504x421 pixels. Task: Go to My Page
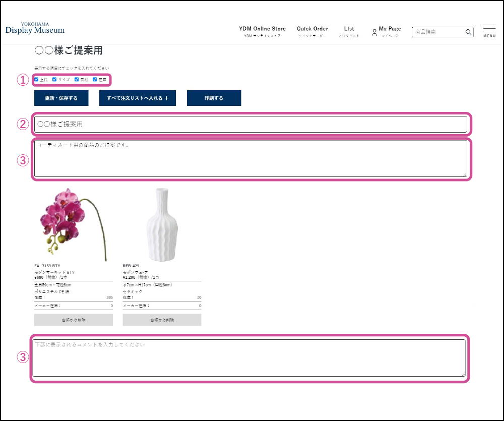tap(390, 32)
